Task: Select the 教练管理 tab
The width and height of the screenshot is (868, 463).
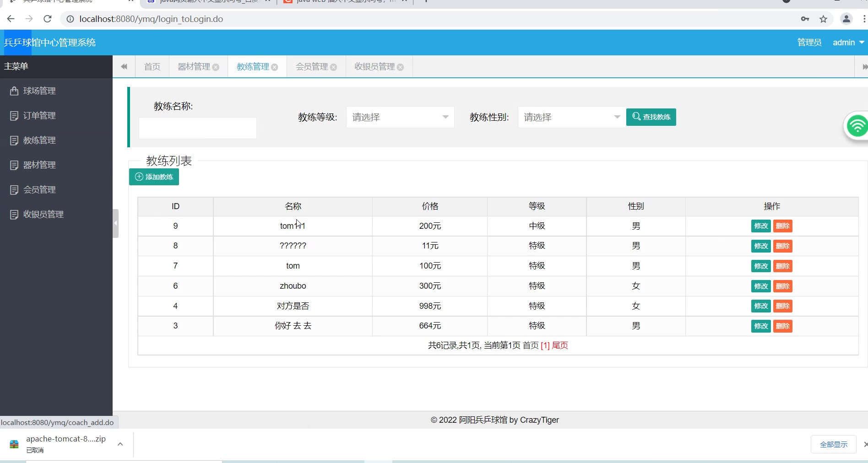Action: point(253,67)
